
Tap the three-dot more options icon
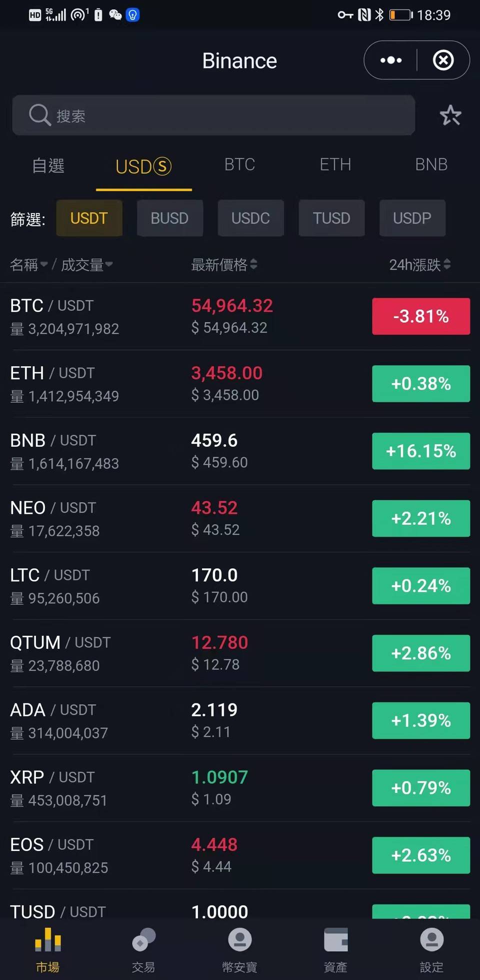391,61
